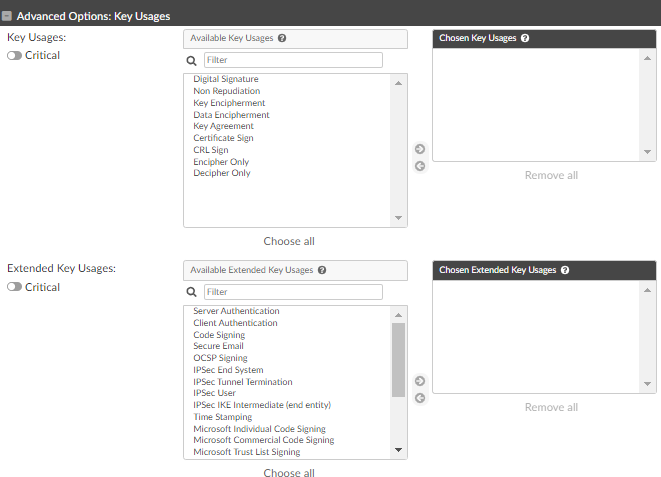Click right arrow to add Key Usages

tap(420, 149)
